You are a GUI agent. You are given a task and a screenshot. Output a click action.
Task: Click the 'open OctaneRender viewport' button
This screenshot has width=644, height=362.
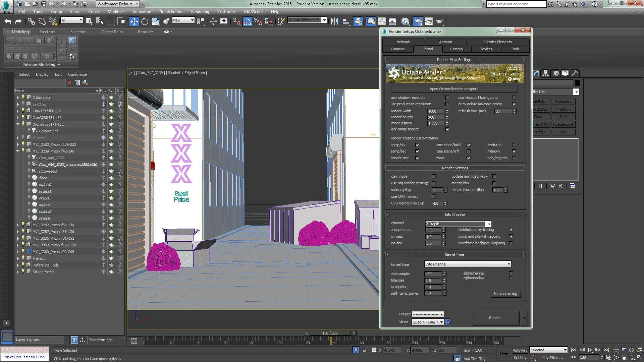454,89
